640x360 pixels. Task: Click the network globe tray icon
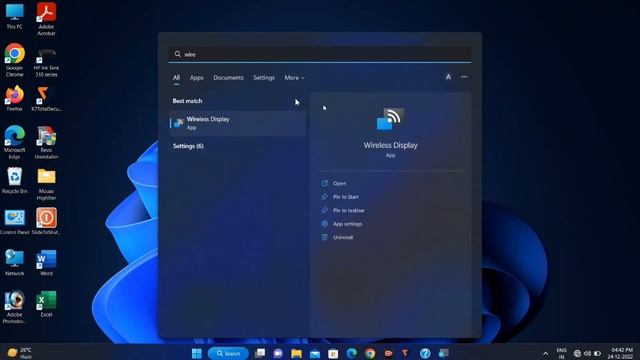point(577,353)
